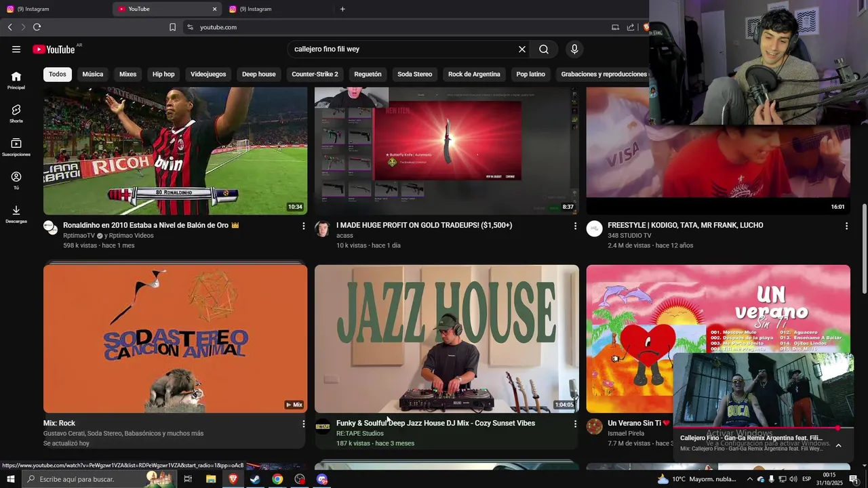Screen dimensions: 868x488
Task: Bookmark this page in the address bar
Action: tap(172, 27)
